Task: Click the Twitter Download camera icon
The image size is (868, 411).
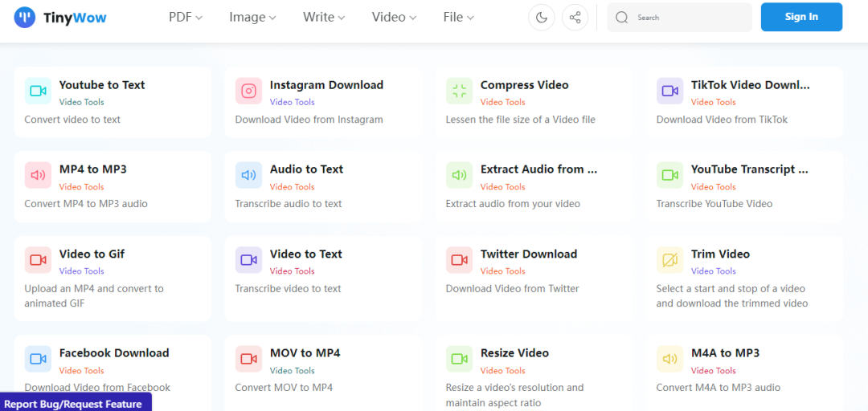Action: tap(460, 260)
